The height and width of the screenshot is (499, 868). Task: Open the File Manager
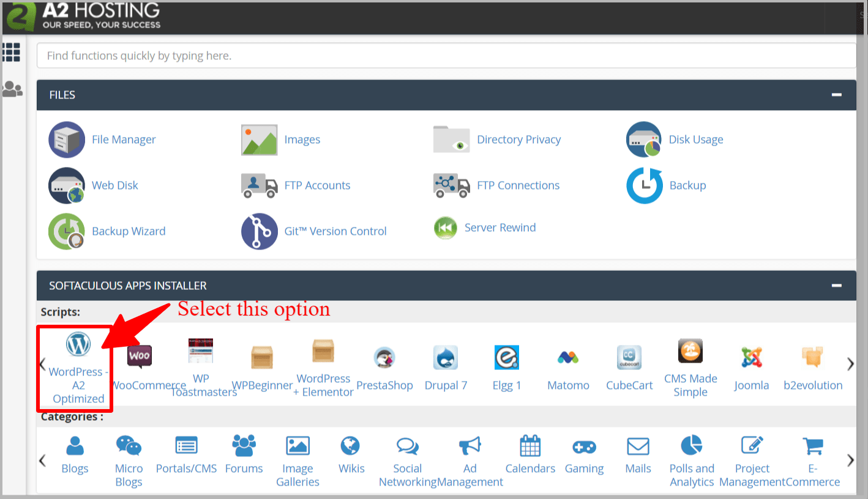[x=123, y=139]
